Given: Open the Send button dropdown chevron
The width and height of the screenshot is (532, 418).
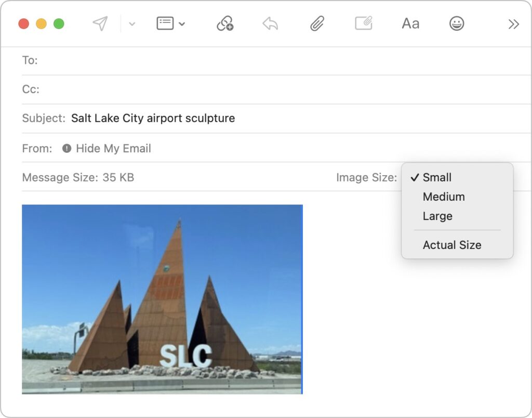Looking at the screenshot, I should click(x=132, y=24).
